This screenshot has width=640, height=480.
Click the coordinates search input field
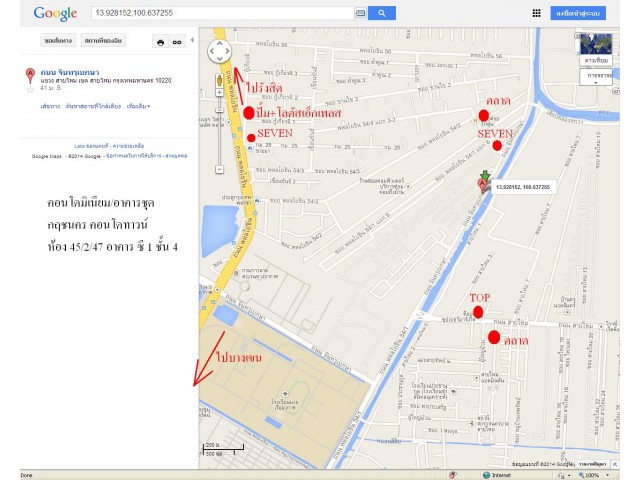220,13
